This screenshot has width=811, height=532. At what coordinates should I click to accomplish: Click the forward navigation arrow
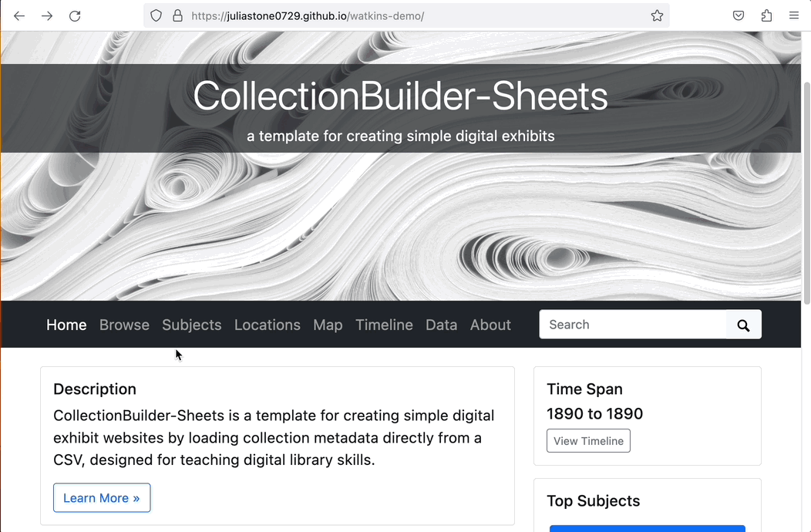click(x=47, y=15)
